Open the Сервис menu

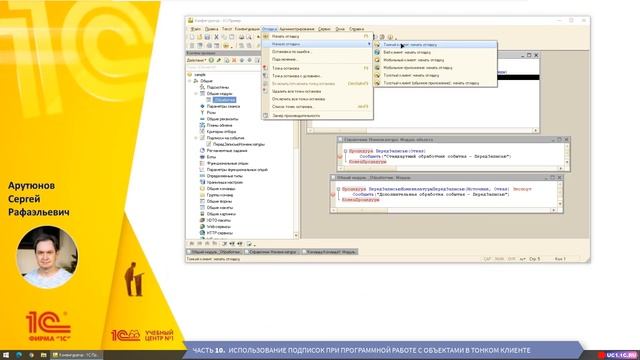pyautogui.click(x=324, y=29)
